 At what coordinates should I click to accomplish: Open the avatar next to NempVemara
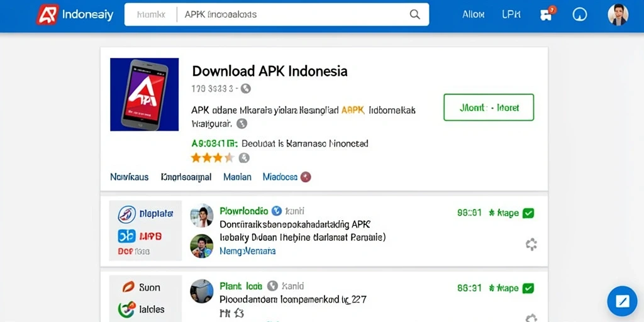point(202,246)
